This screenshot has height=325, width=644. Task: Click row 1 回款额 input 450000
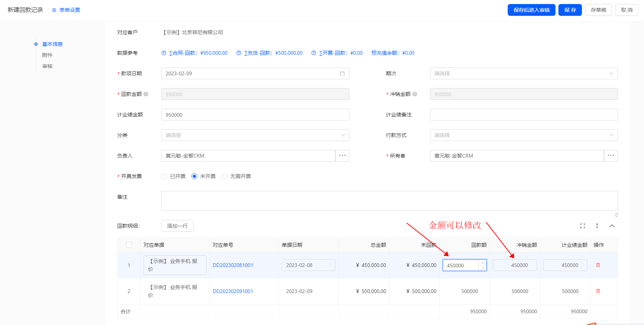tap(461, 265)
